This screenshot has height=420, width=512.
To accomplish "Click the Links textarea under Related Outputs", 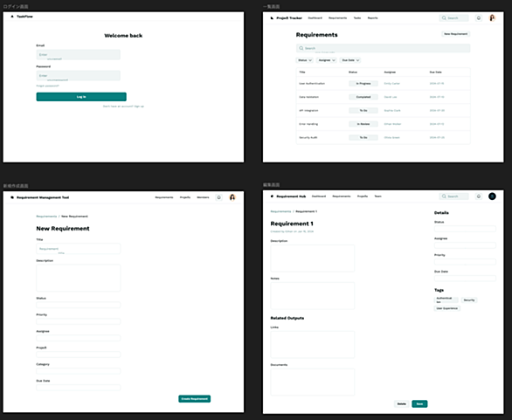I will click(x=313, y=345).
